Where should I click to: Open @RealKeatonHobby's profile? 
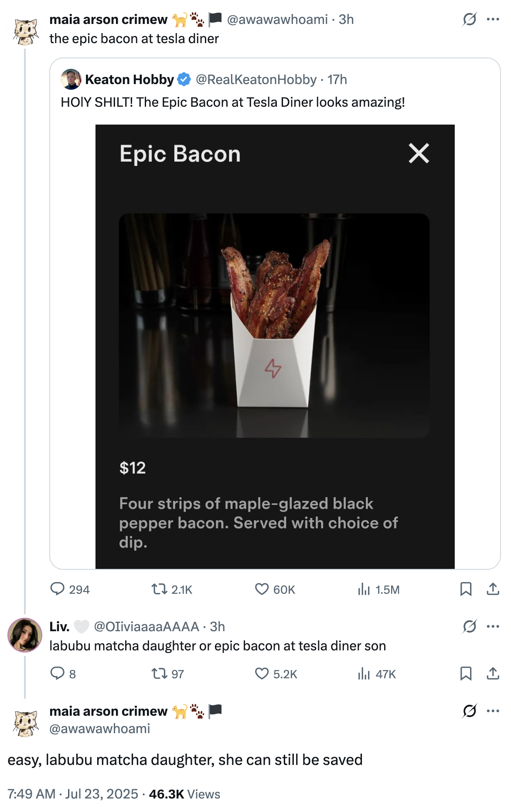(x=256, y=79)
